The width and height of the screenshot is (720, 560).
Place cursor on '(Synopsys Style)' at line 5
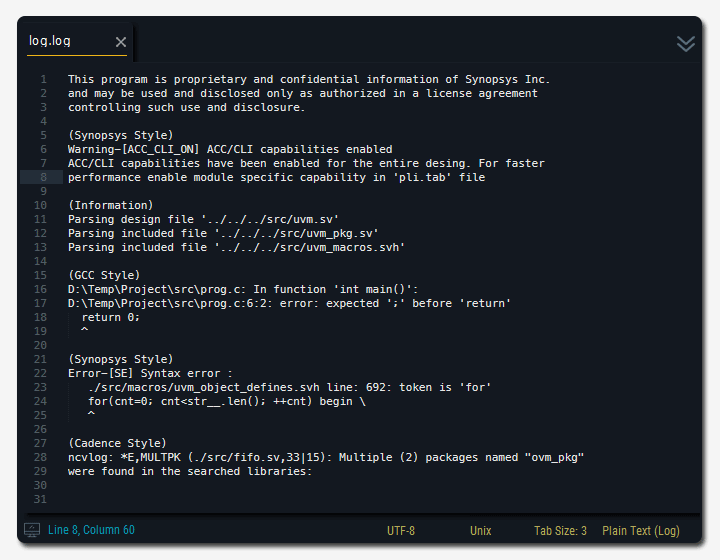click(121, 135)
